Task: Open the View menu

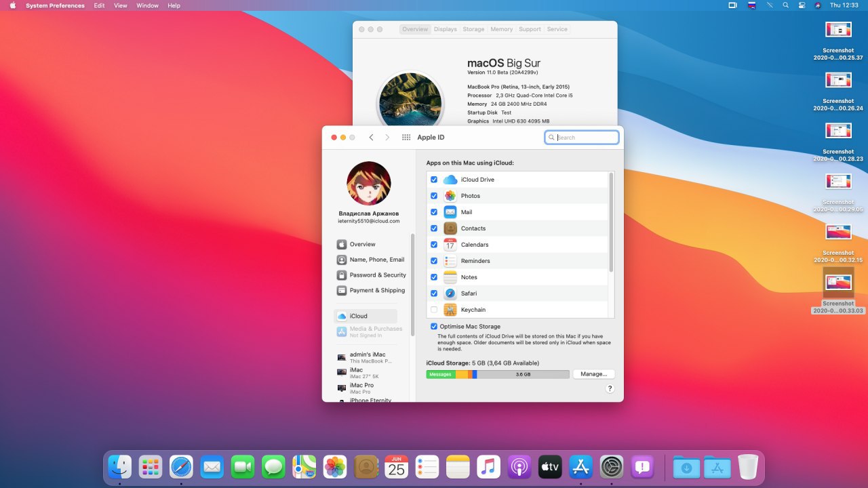Action: pos(120,5)
